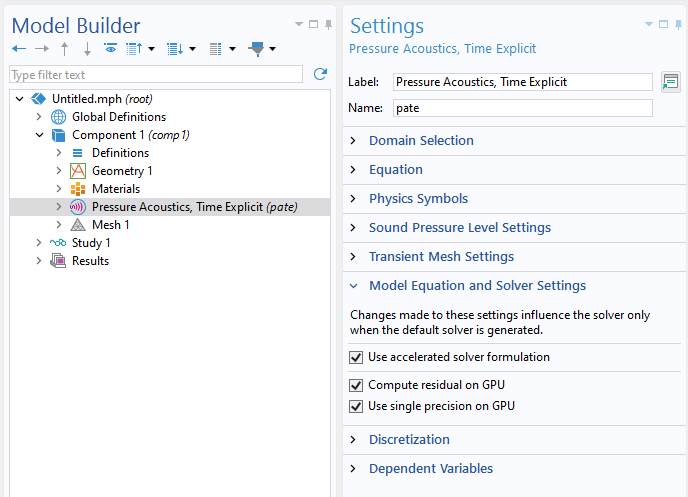The width and height of the screenshot is (688, 497).
Task: Click the Move Up arrow icon
Action: (65, 48)
